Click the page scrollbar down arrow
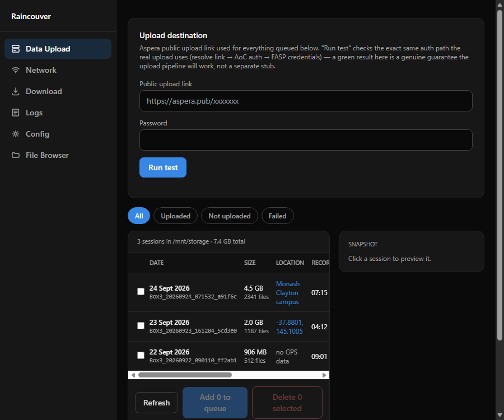 [x=500, y=415]
